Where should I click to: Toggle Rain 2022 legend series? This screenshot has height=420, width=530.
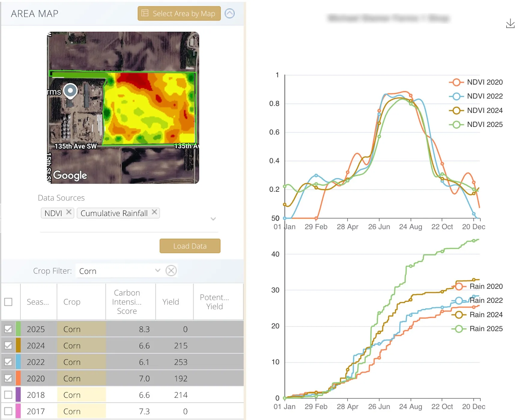point(477,301)
